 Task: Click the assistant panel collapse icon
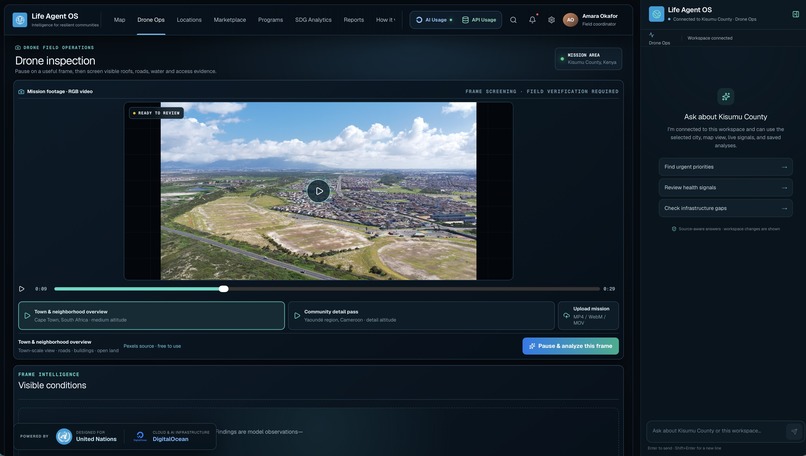coord(795,14)
